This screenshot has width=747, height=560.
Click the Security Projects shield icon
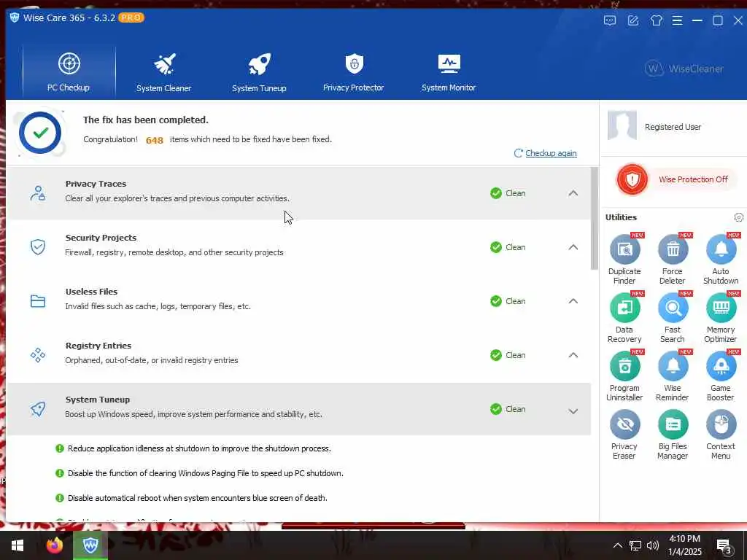point(38,247)
